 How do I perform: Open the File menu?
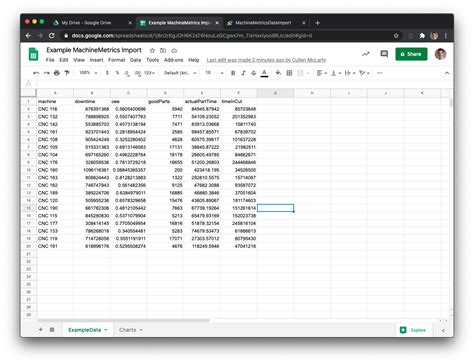pyautogui.click(x=50, y=60)
